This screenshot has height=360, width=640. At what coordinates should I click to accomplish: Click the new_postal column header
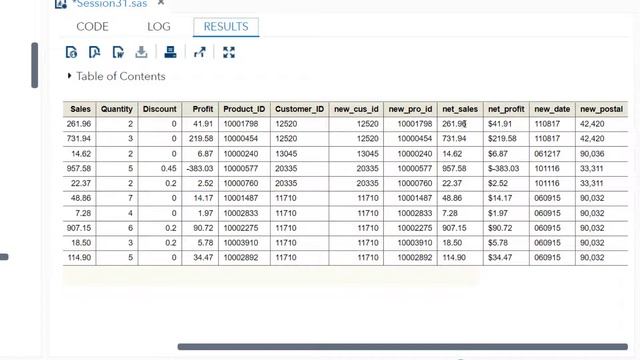pos(601,109)
